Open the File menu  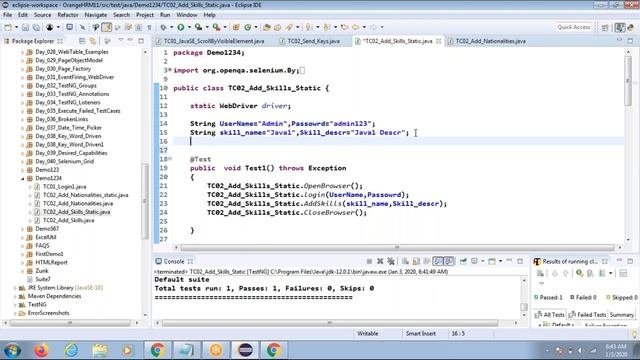(x=7, y=15)
